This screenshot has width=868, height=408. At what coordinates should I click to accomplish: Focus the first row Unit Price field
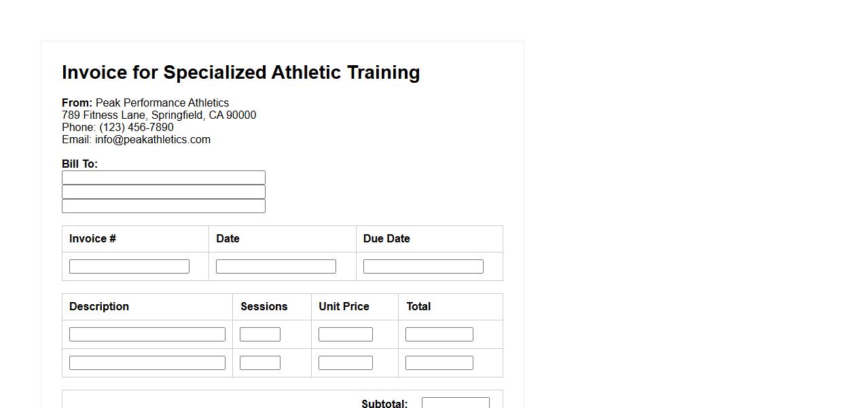346,335
